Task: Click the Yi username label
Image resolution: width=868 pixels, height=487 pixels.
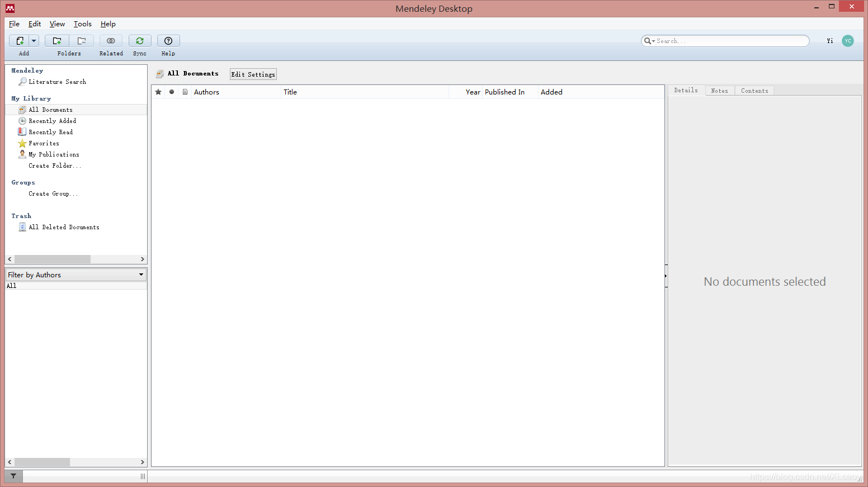Action: (x=830, y=41)
